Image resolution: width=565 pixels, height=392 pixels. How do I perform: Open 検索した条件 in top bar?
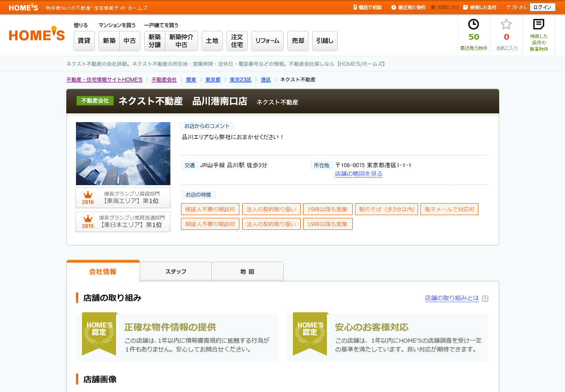click(x=480, y=7)
